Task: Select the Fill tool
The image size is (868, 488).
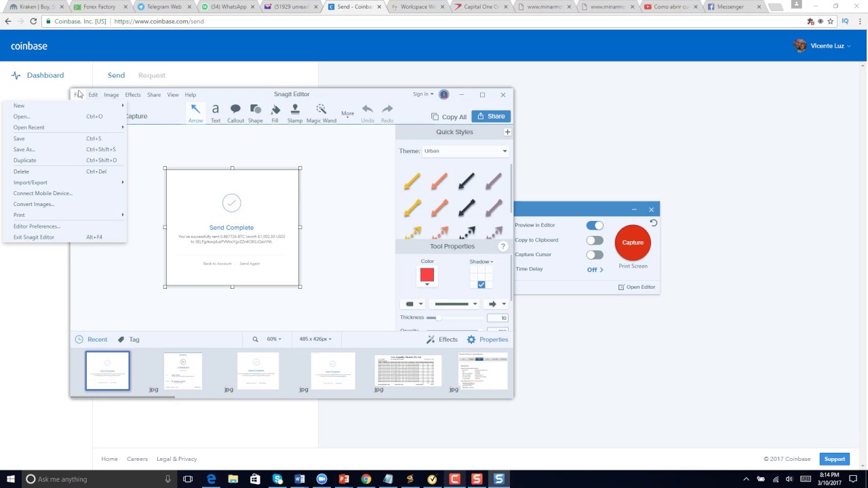Action: (275, 113)
